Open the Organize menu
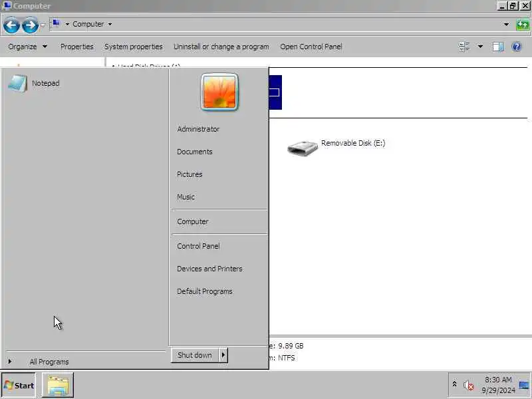The width and height of the screenshot is (532, 399). 27,47
